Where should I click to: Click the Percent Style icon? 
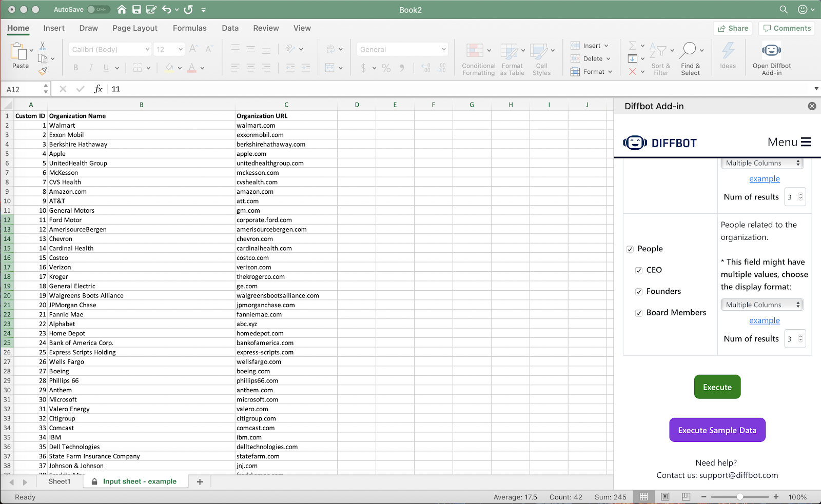tap(386, 68)
